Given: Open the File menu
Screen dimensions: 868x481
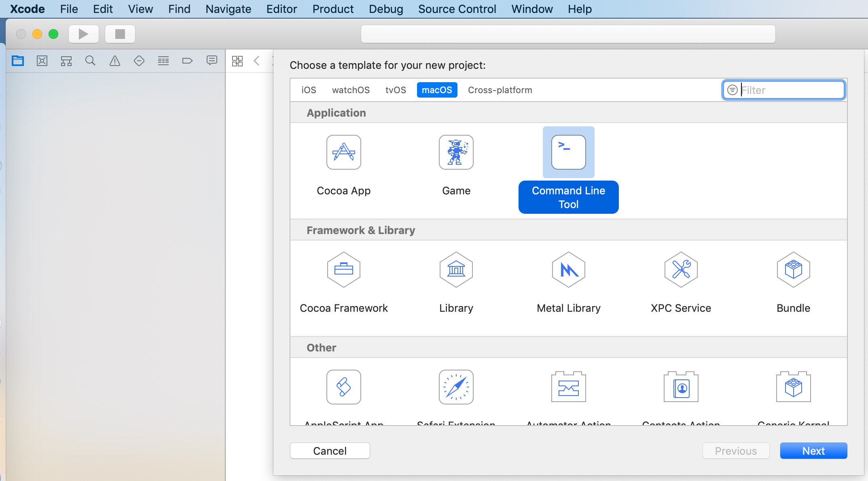Looking at the screenshot, I should tap(69, 9).
